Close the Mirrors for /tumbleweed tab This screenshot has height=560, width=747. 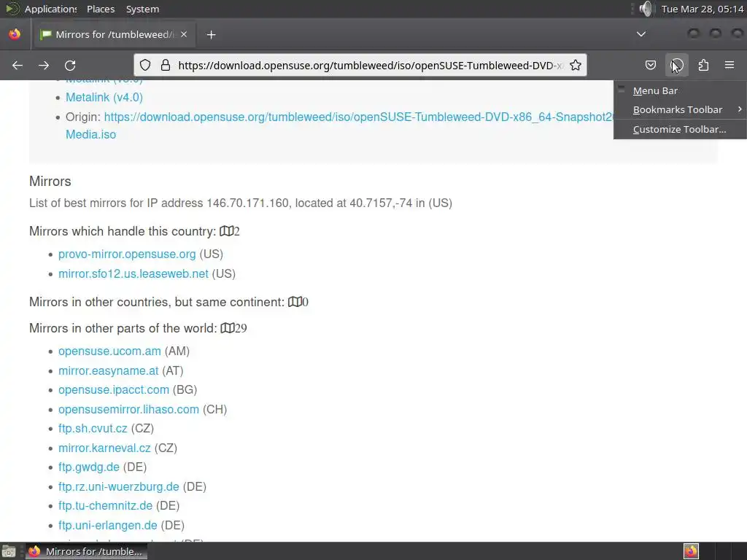184,34
